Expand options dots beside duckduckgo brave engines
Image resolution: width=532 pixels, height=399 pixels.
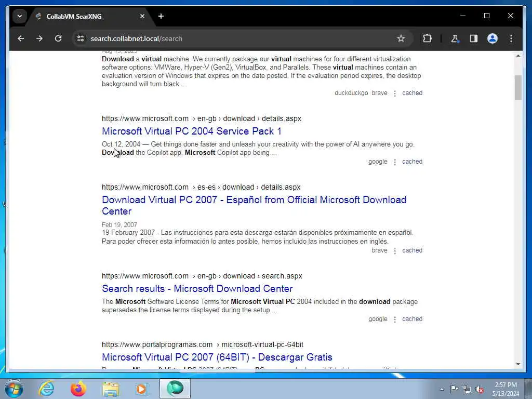tap(395, 94)
